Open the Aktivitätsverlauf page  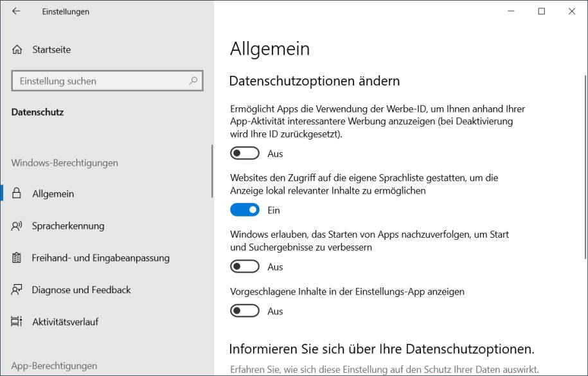[66, 322]
